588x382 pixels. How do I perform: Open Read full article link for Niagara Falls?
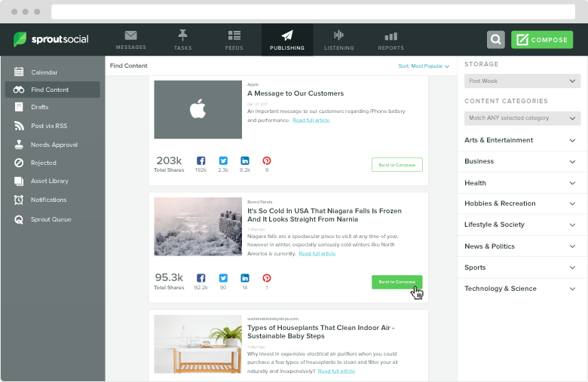coord(317,254)
